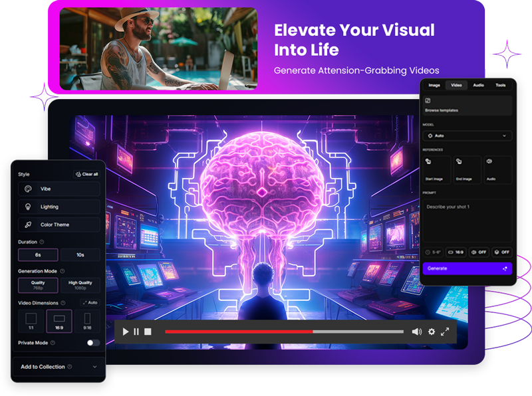Click the purple Generate button
Image resolution: width=532 pixels, height=396 pixels.
pyautogui.click(x=467, y=268)
